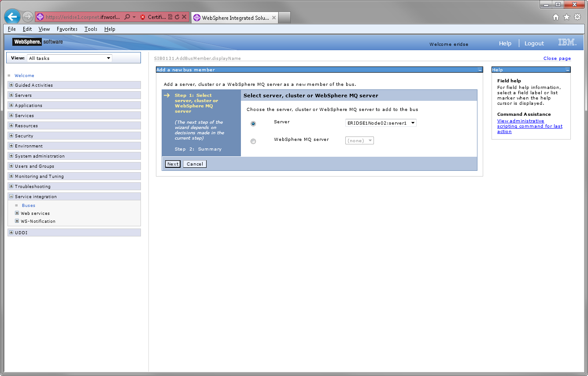The width and height of the screenshot is (588, 376).
Task: Open the Tools menu
Action: coord(90,29)
